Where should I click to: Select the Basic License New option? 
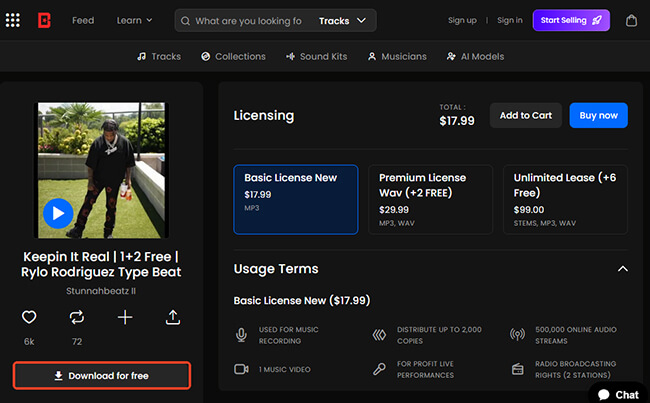(x=295, y=199)
